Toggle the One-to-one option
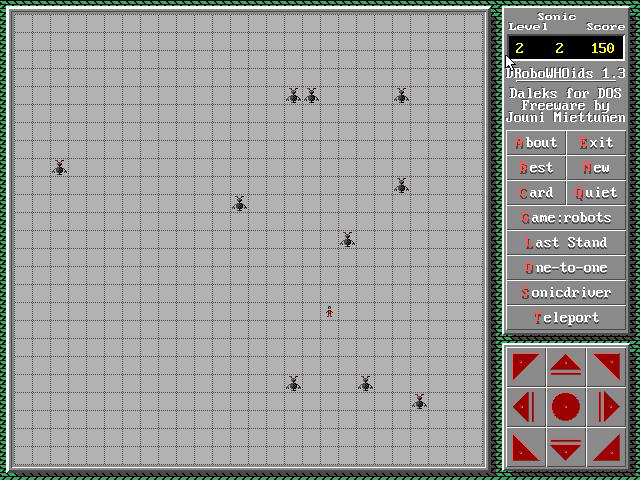The image size is (640, 480). tap(566, 268)
